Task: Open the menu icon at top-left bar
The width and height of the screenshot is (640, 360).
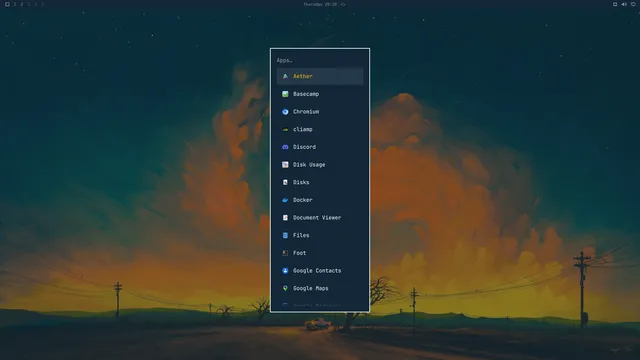Action: tap(7, 4)
